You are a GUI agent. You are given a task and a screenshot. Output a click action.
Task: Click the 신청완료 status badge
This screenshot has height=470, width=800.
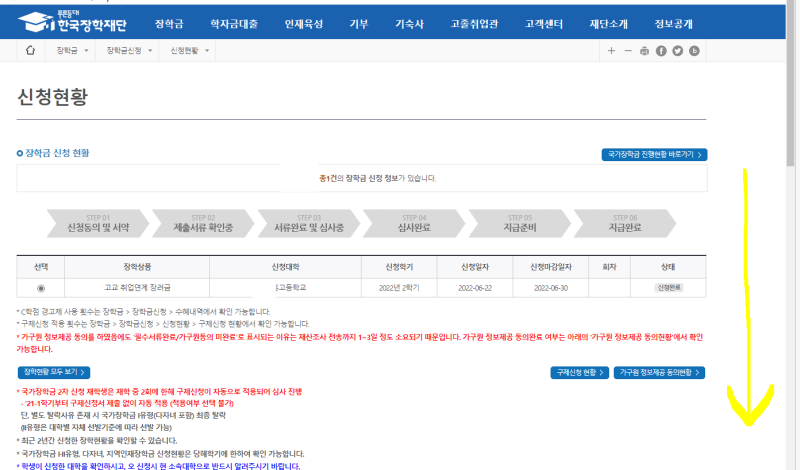coord(668,288)
